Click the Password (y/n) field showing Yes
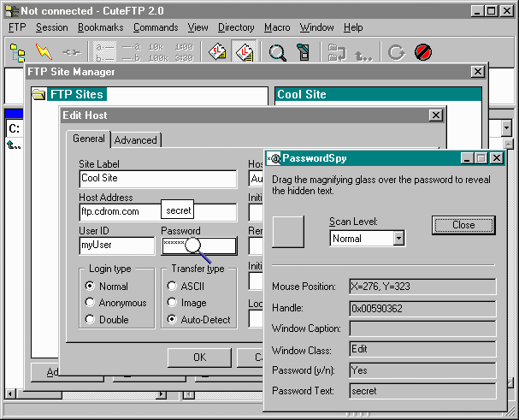Screen dimensions: 519x420 tap(422, 370)
